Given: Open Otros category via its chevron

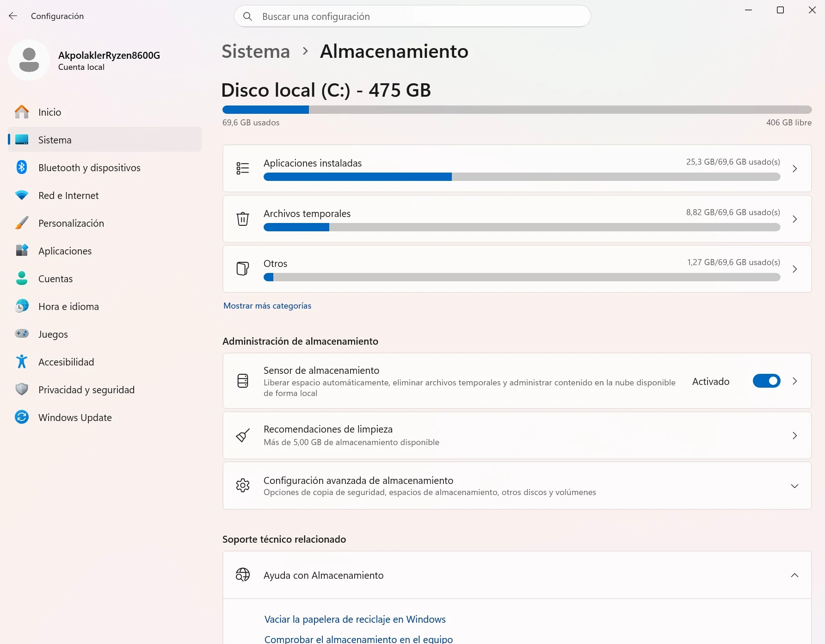Looking at the screenshot, I should (794, 269).
